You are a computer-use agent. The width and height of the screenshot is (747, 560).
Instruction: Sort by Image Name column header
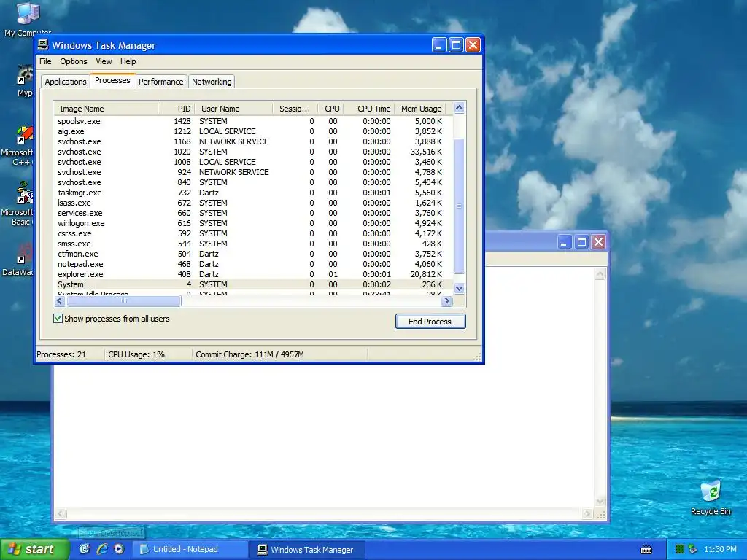(106, 109)
